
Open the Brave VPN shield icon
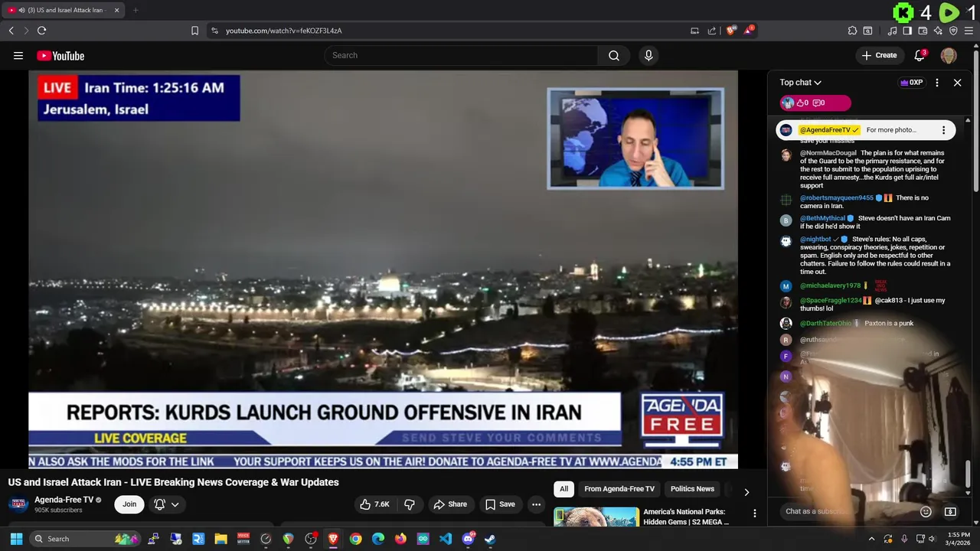[x=953, y=31]
